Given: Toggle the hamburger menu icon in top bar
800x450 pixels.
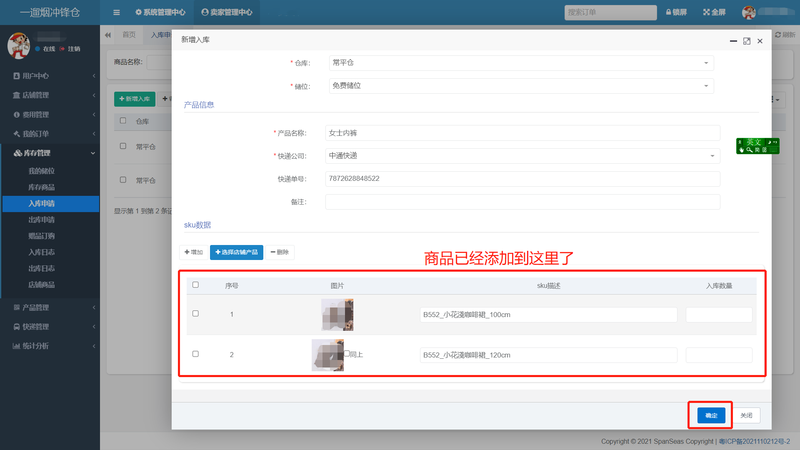Looking at the screenshot, I should (116, 12).
